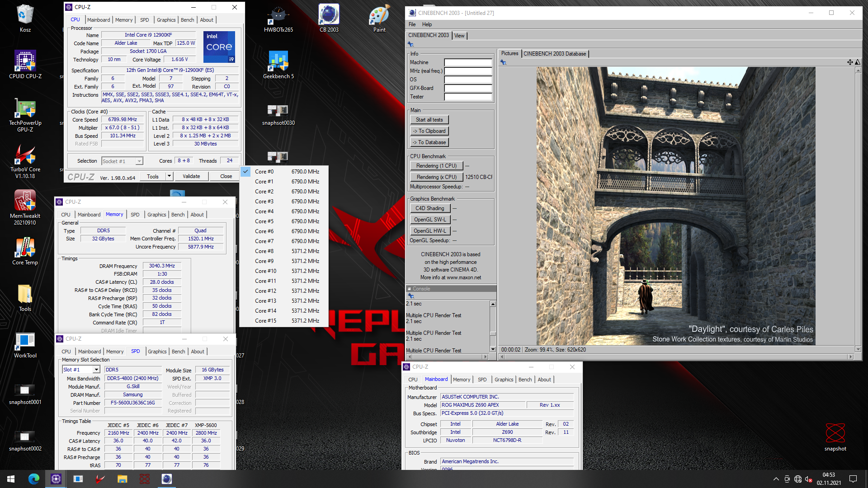Click the Close button in CPU-Z
868x488 pixels.
tap(226, 176)
